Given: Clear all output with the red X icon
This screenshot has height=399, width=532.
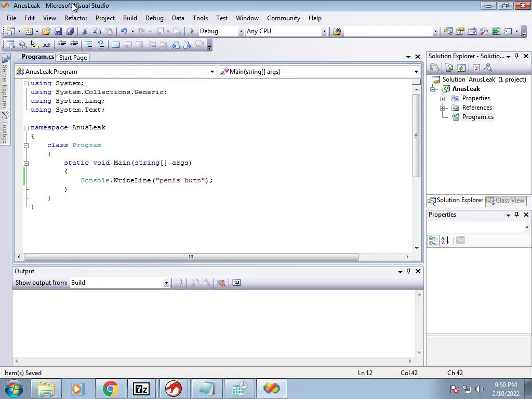Looking at the screenshot, I should 221,283.
